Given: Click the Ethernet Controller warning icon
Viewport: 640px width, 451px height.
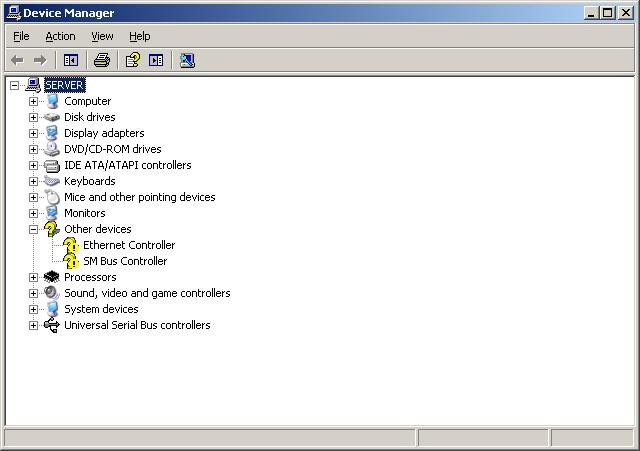Looking at the screenshot, I should (71, 245).
